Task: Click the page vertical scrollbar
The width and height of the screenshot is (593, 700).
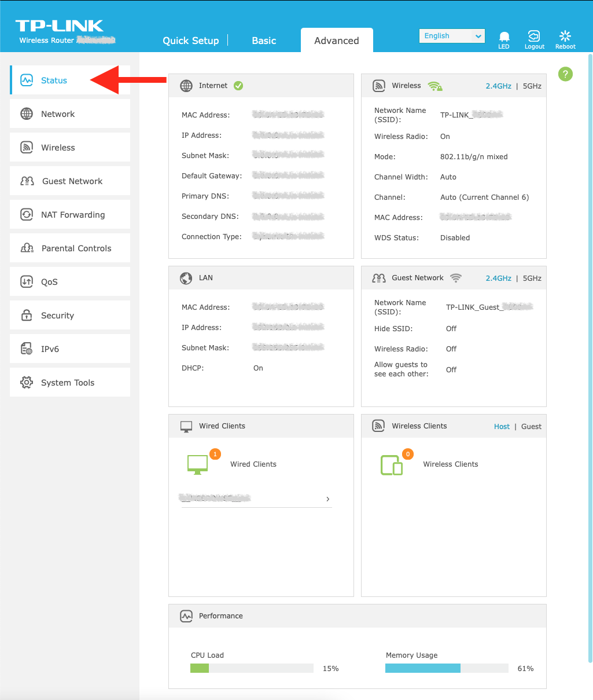Action: click(x=590, y=359)
